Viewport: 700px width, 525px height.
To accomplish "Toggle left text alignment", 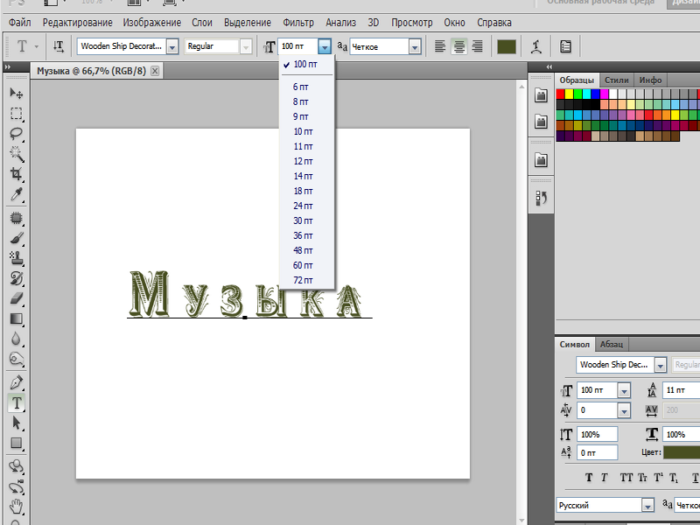I will pos(441,46).
